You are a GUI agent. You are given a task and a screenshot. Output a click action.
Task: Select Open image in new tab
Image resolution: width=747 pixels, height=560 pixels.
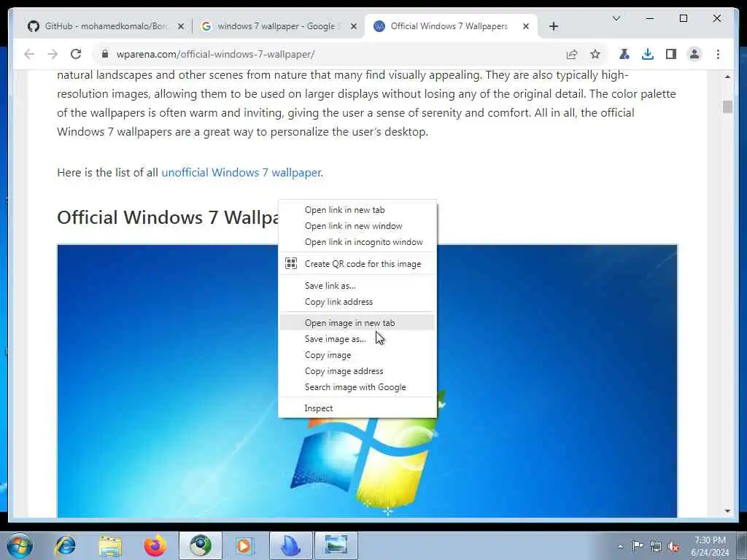[357, 323]
